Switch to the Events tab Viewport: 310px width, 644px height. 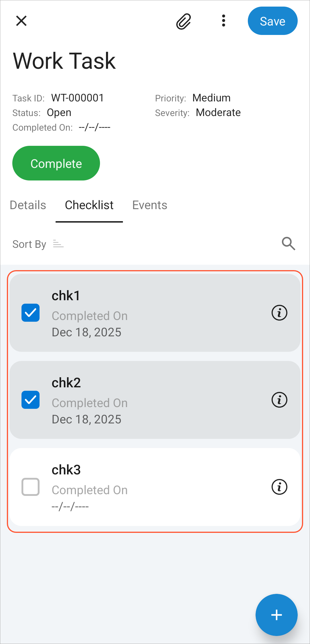pyautogui.click(x=150, y=205)
